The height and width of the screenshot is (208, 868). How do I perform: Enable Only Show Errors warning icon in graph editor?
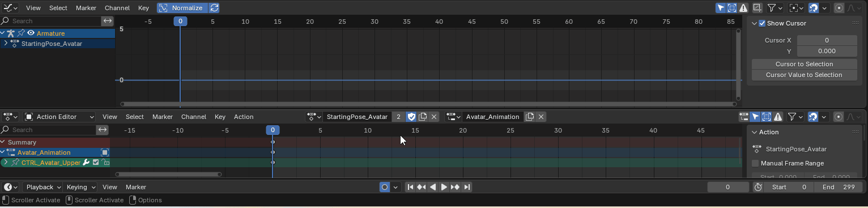tap(743, 8)
